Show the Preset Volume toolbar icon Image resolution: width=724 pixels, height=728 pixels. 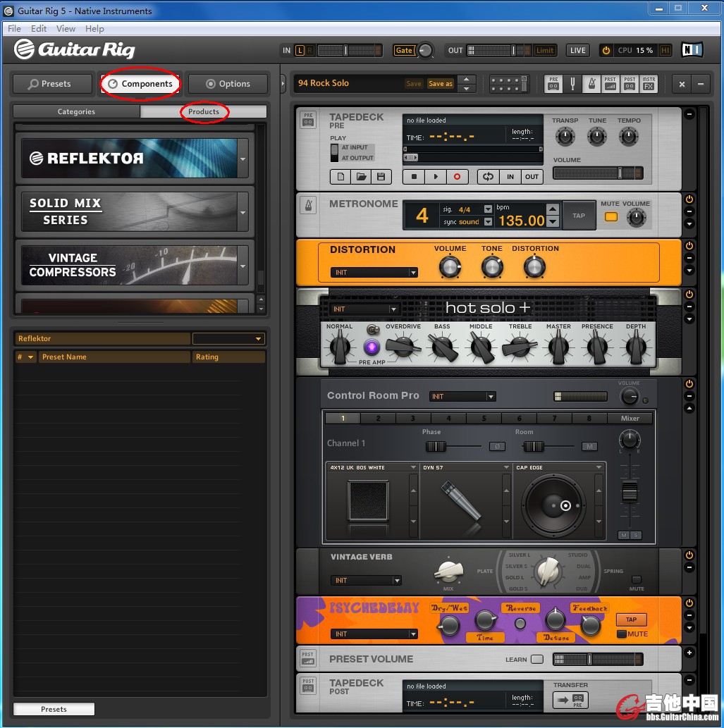tap(611, 84)
